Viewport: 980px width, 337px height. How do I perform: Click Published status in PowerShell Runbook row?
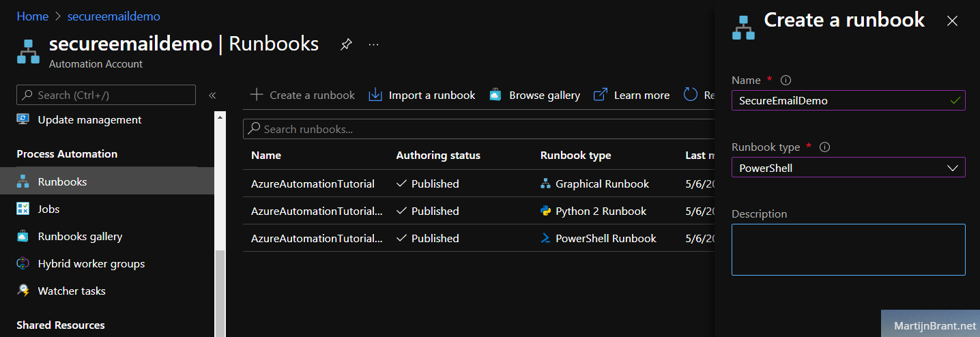(428, 238)
